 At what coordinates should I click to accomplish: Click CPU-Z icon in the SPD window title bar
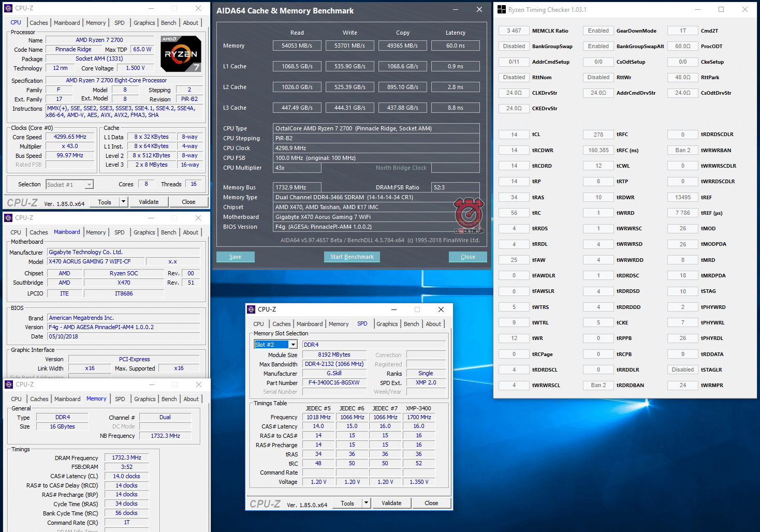tap(251, 309)
